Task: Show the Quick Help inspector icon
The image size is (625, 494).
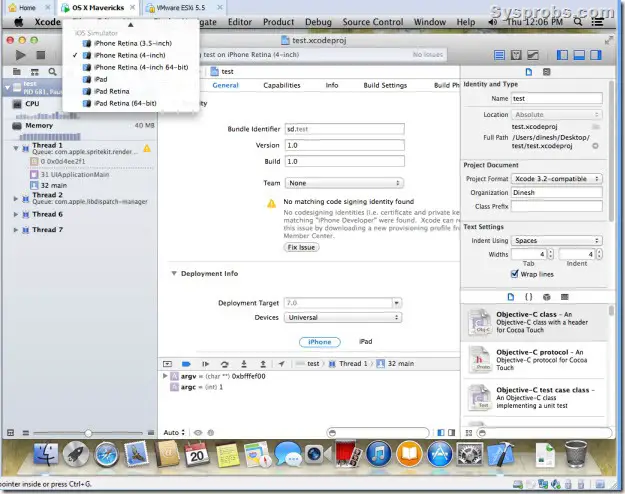Action: point(546,72)
